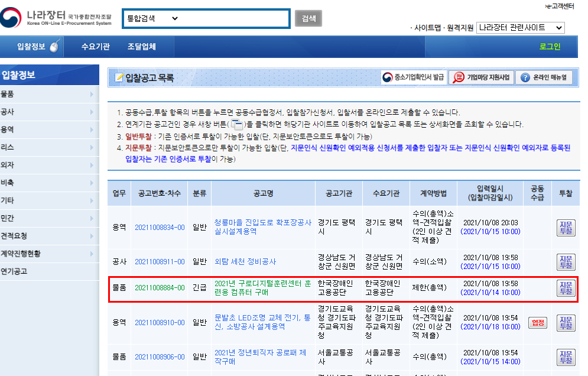Screen dimensions: 588x376
Task: Expand the 리스 sidebar arrow
Action: point(92,147)
